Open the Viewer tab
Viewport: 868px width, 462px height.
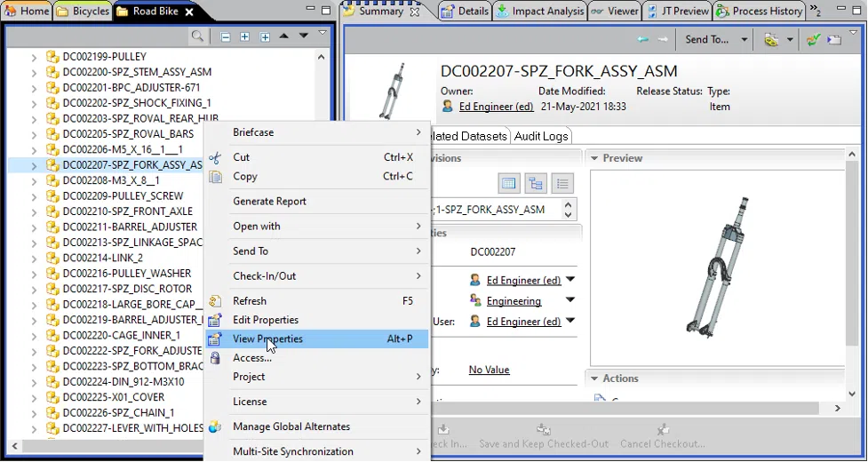(615, 11)
